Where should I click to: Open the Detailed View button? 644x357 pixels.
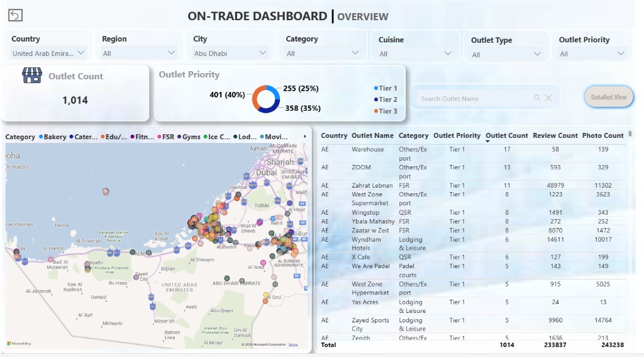pyautogui.click(x=609, y=97)
